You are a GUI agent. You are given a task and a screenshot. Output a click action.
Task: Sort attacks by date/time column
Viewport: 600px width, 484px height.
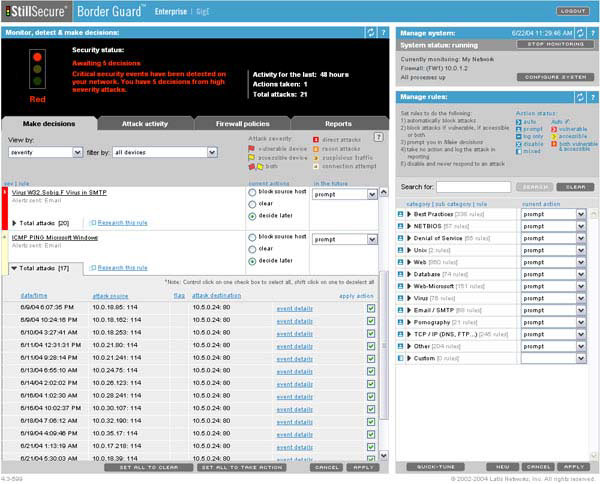(34, 296)
